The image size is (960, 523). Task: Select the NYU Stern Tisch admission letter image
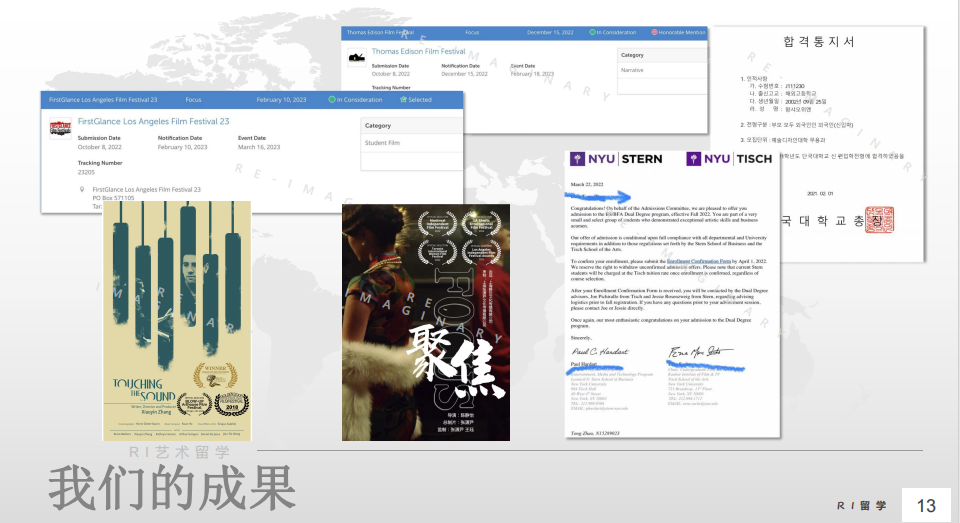pyautogui.click(x=672, y=294)
